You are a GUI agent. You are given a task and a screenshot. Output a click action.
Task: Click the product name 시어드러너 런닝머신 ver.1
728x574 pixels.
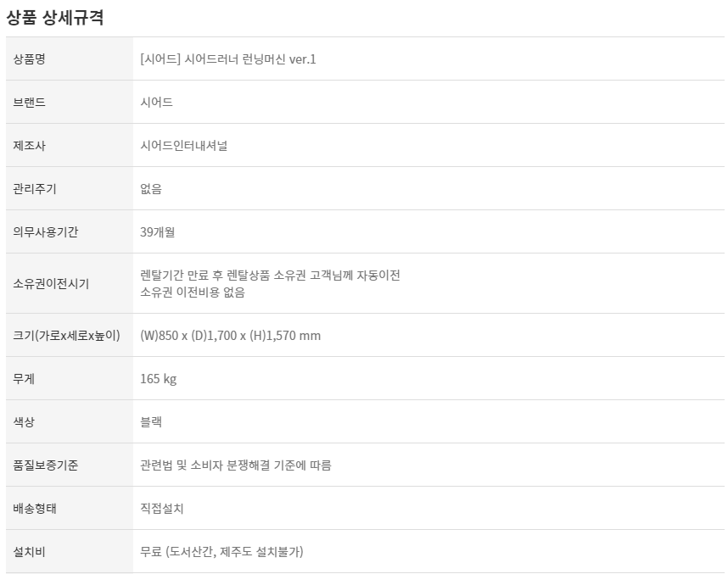point(228,59)
